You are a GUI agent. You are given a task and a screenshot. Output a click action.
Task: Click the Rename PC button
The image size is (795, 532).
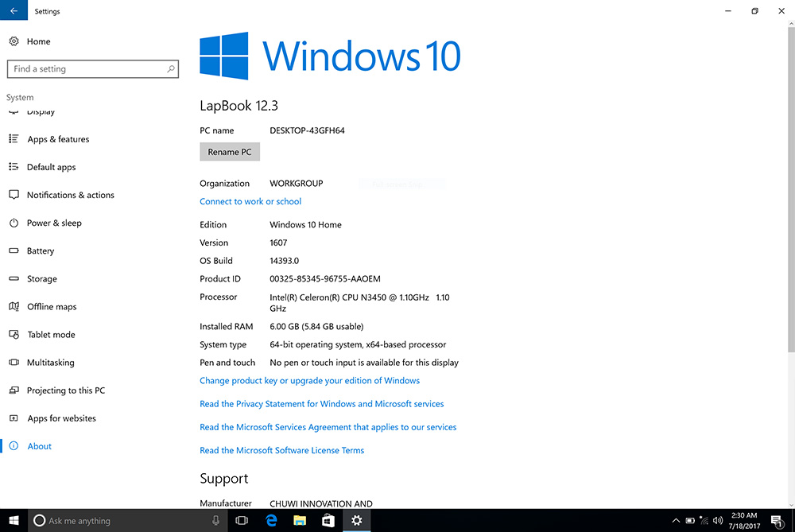tap(230, 152)
